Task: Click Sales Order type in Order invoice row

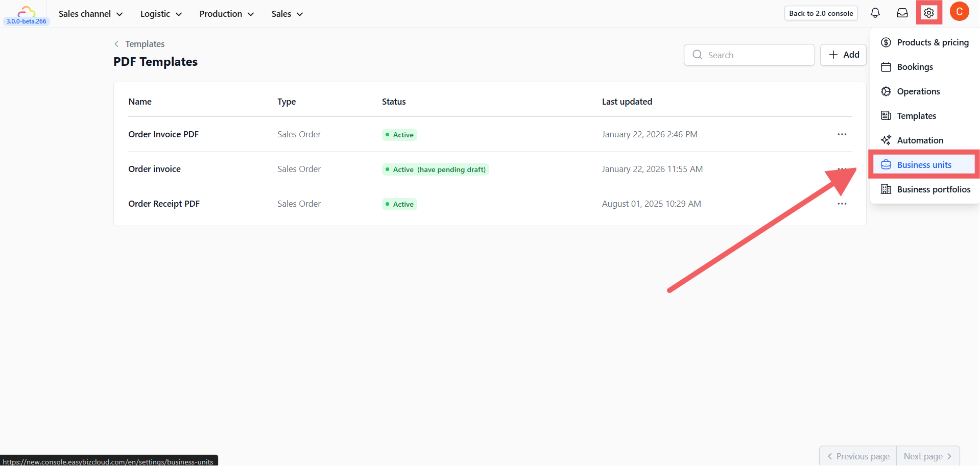Action: pos(299,169)
